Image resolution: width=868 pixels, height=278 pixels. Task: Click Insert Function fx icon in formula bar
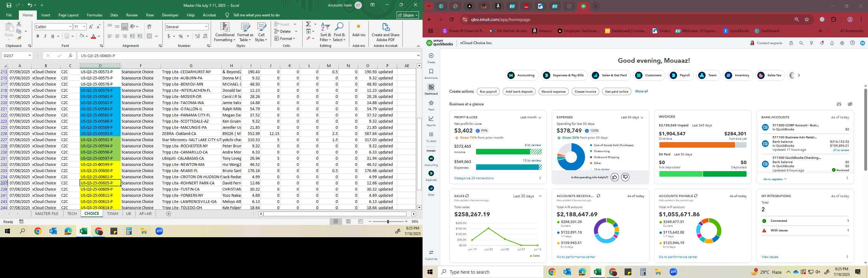tap(71, 56)
